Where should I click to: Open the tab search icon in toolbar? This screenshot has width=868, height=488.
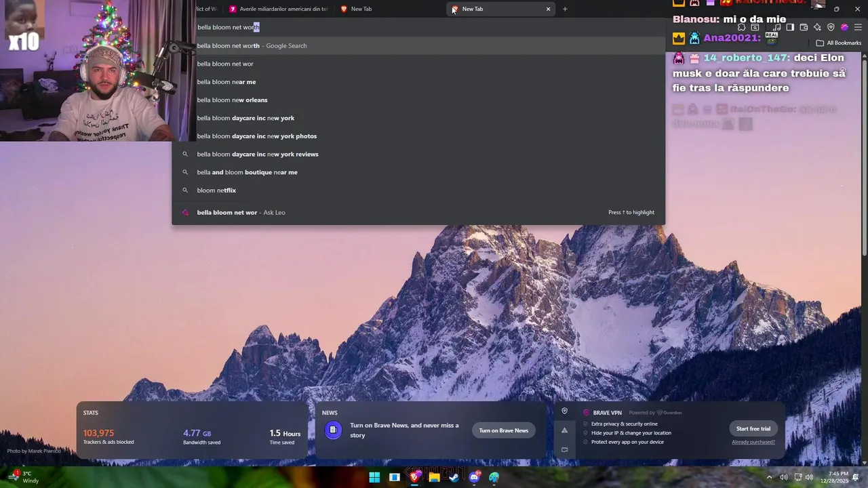755,27
